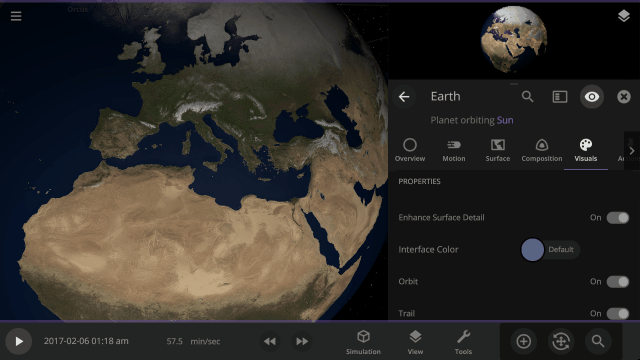Toggle Enhance Surface Detail switch
The height and width of the screenshot is (360, 640).
(618, 218)
